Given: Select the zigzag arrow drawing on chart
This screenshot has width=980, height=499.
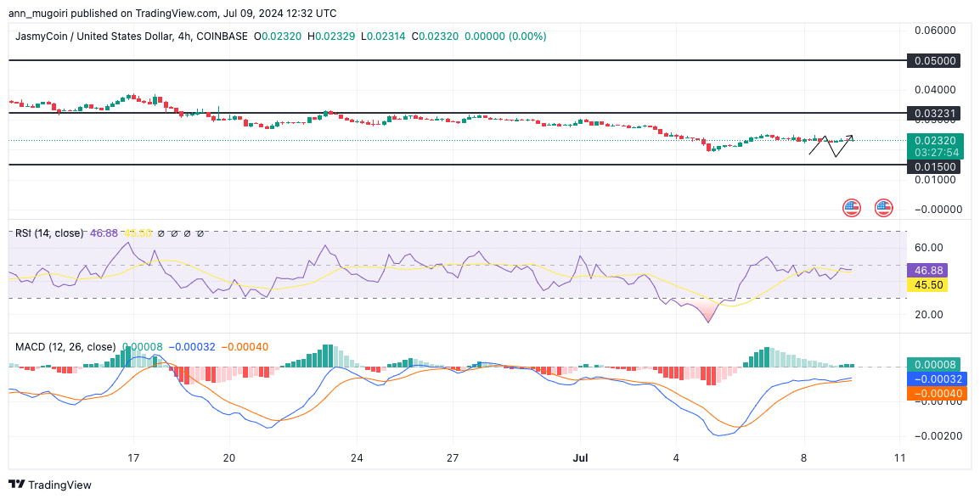Looking at the screenshot, I should [x=831, y=146].
